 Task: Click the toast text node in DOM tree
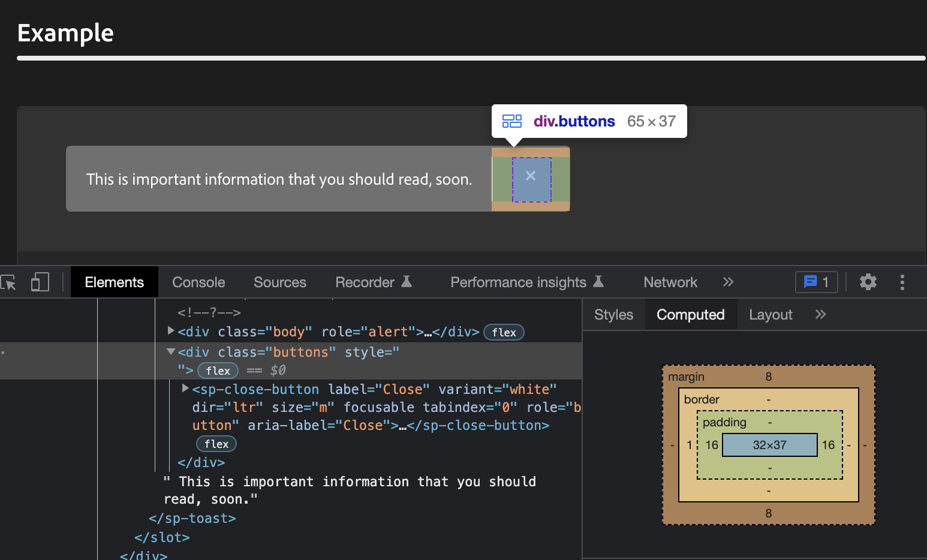(350, 490)
